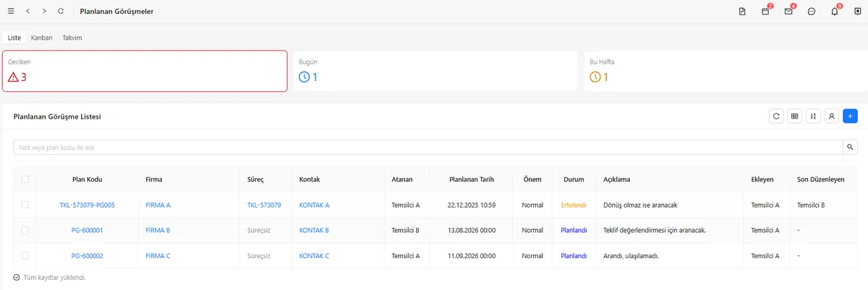Switch to the Kanban tab

coord(42,38)
